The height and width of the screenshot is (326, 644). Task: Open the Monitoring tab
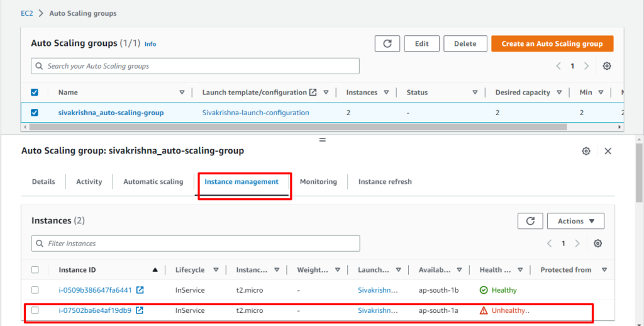318,182
